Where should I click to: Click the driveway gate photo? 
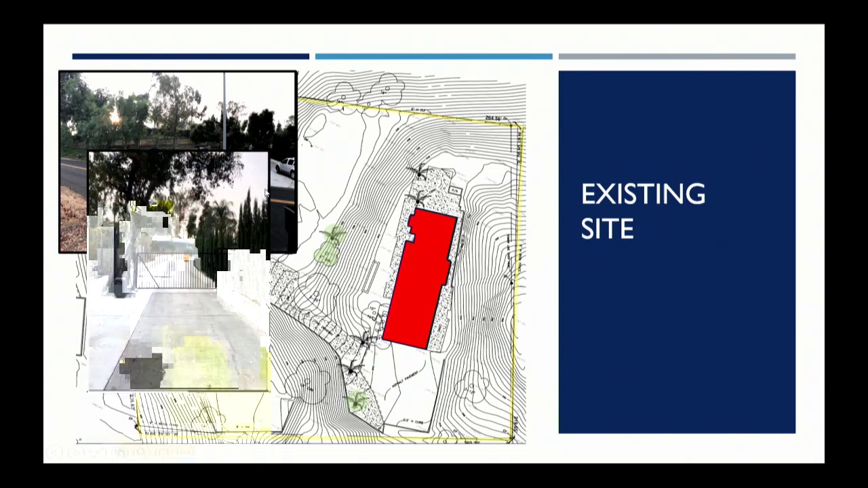pyautogui.click(x=178, y=271)
